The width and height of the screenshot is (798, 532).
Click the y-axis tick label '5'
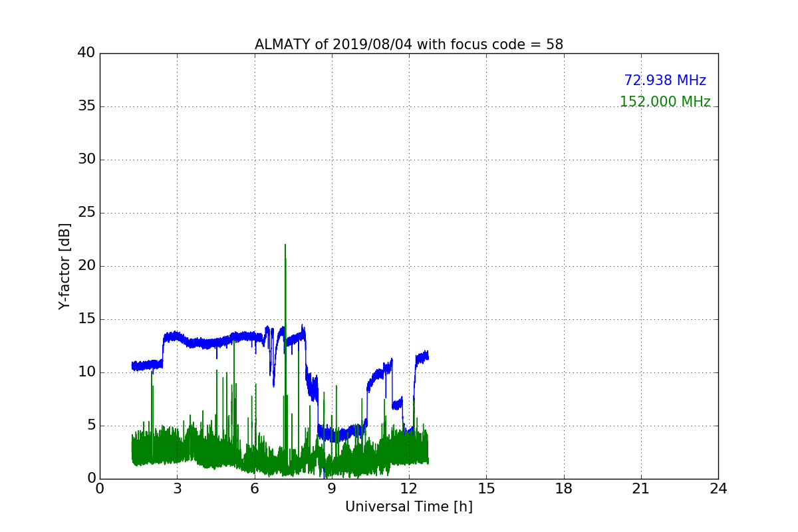pyautogui.click(x=91, y=426)
